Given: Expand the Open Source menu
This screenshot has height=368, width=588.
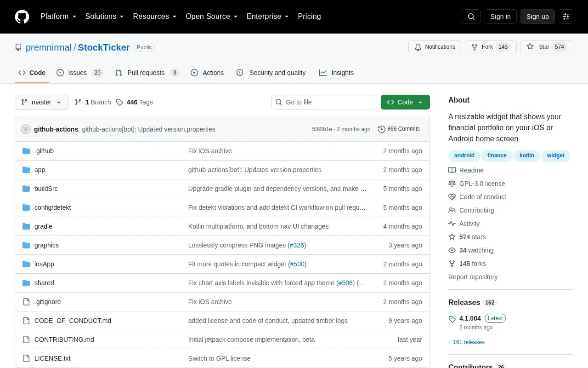Looking at the screenshot, I should pos(211,17).
